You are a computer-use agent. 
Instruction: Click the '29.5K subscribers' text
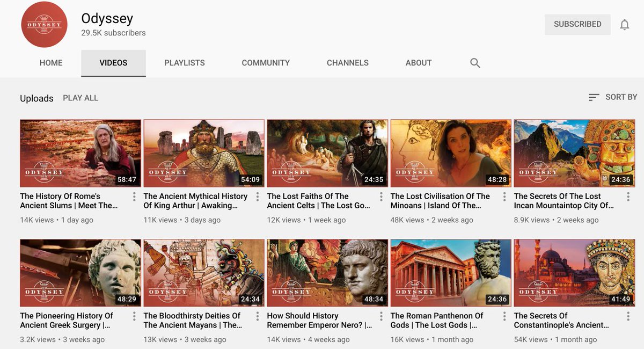coord(113,33)
